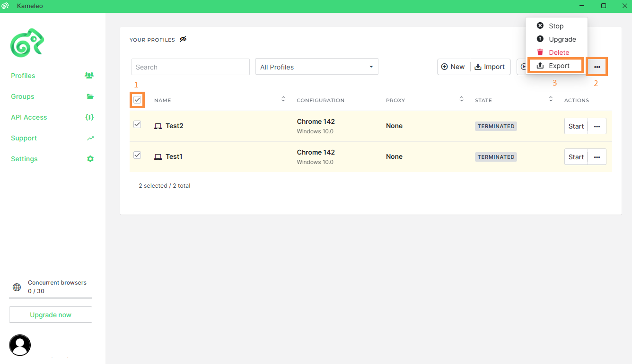The width and height of the screenshot is (632, 364).
Task: Open the Settings gear icon
Action: pyautogui.click(x=90, y=159)
